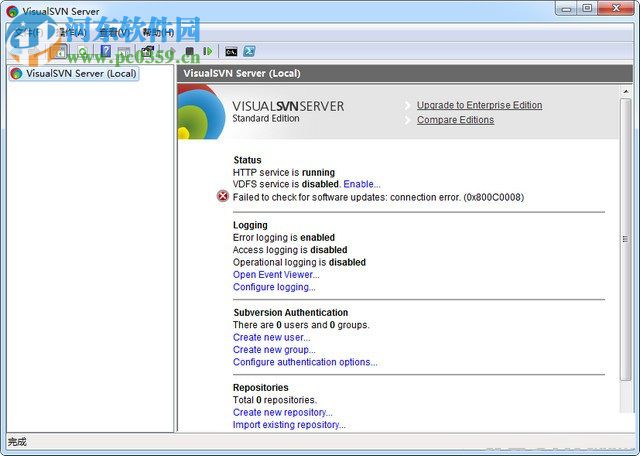Viewport: 640px width, 456px height.
Task: Click the 完成 status bar text
Action: tap(17, 442)
